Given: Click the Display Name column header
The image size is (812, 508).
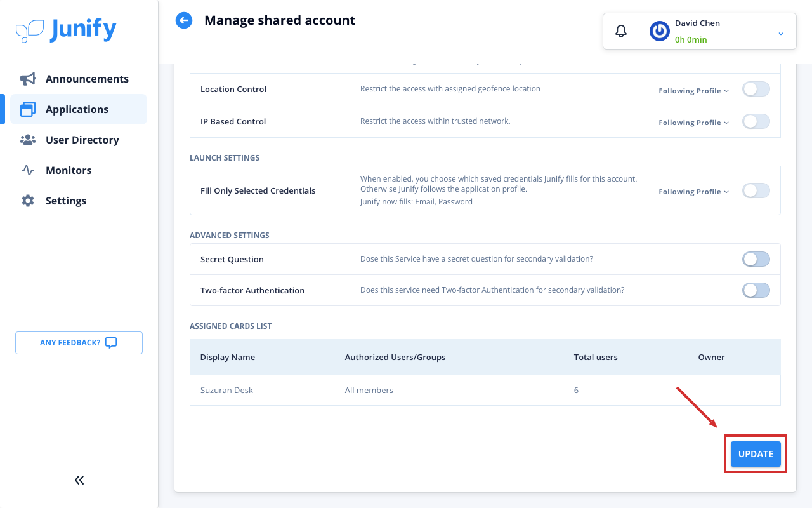Looking at the screenshot, I should (x=228, y=357).
